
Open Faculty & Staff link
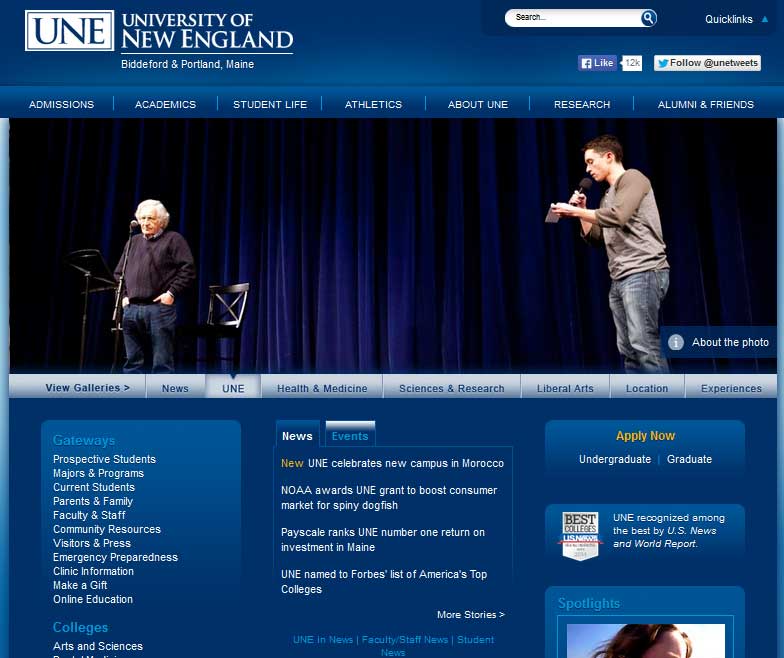[x=90, y=515]
